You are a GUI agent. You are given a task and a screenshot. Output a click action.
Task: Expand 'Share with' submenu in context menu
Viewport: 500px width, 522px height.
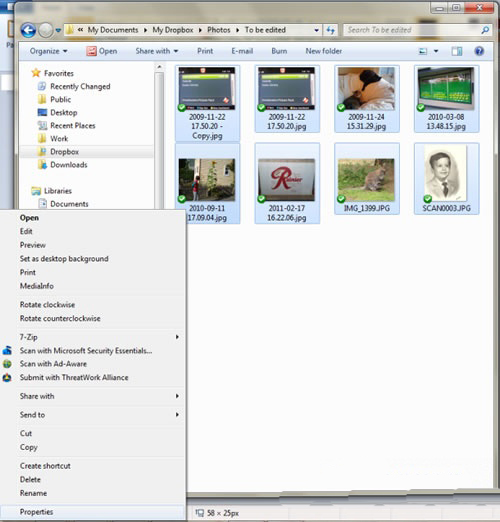pyautogui.click(x=93, y=396)
